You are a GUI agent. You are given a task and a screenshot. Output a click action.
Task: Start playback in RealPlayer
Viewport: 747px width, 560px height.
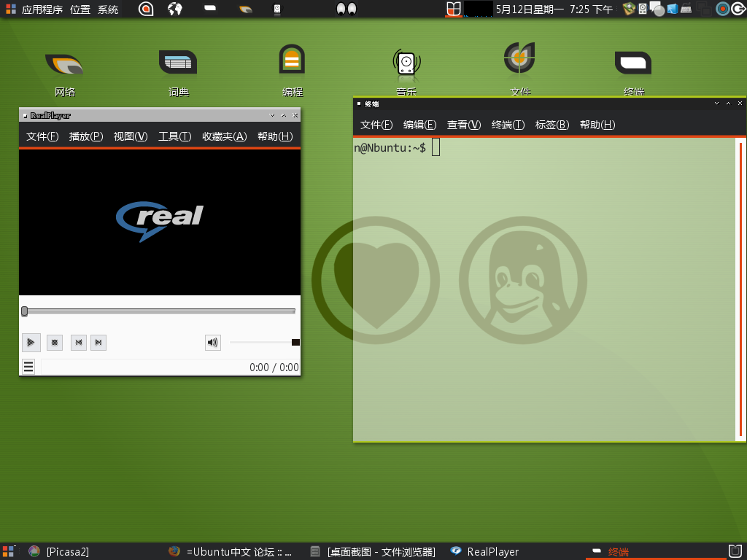31,343
